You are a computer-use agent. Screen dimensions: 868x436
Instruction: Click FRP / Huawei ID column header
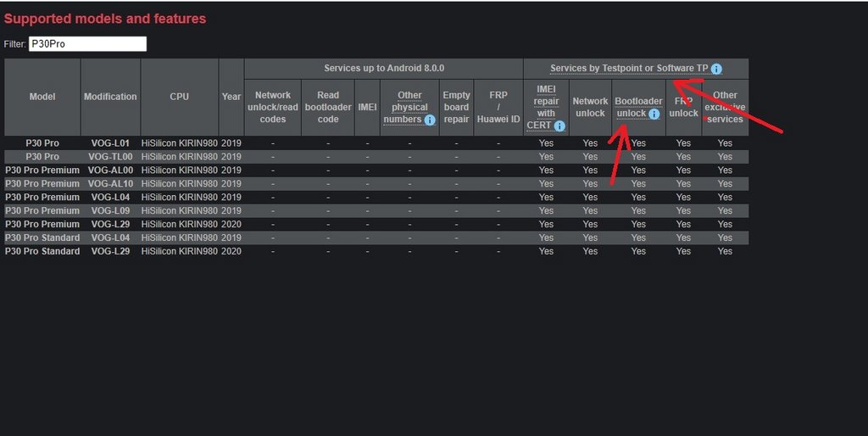498,107
